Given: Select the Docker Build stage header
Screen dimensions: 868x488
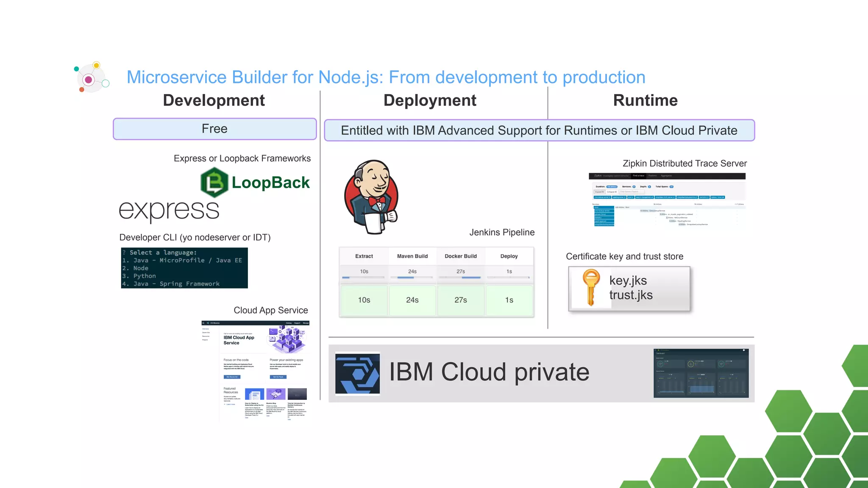Looking at the screenshot, I should pyautogui.click(x=461, y=256).
